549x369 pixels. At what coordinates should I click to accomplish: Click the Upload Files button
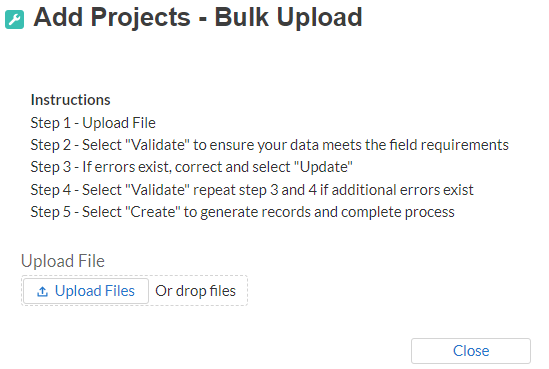[86, 291]
